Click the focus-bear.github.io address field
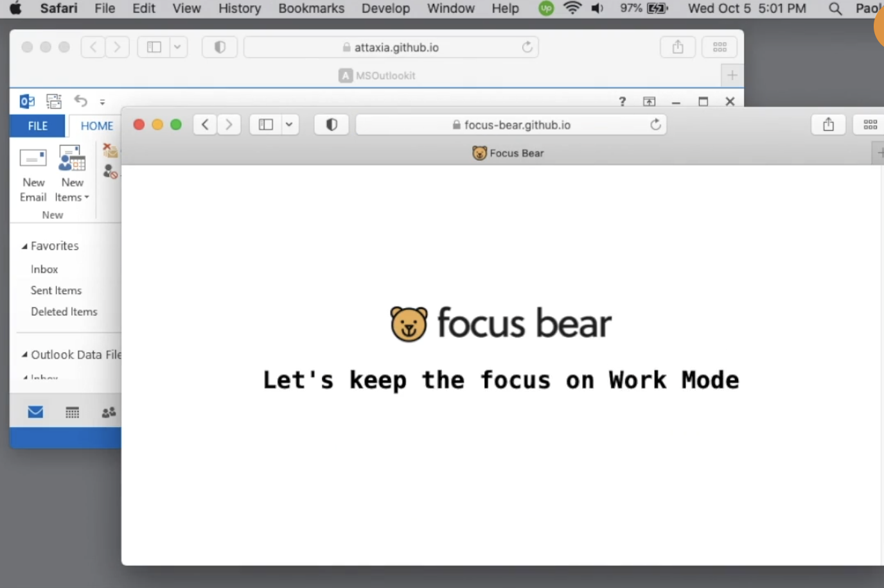The height and width of the screenshot is (588, 884). pyautogui.click(x=511, y=125)
